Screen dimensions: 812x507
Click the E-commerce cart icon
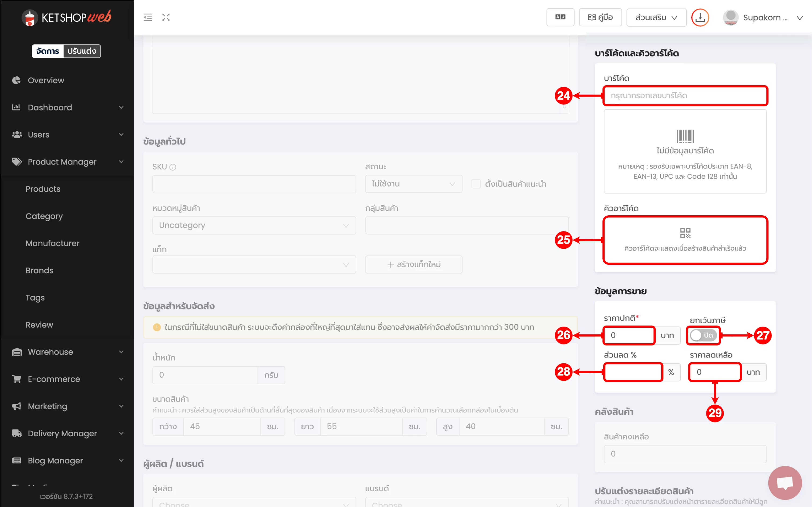(17, 379)
